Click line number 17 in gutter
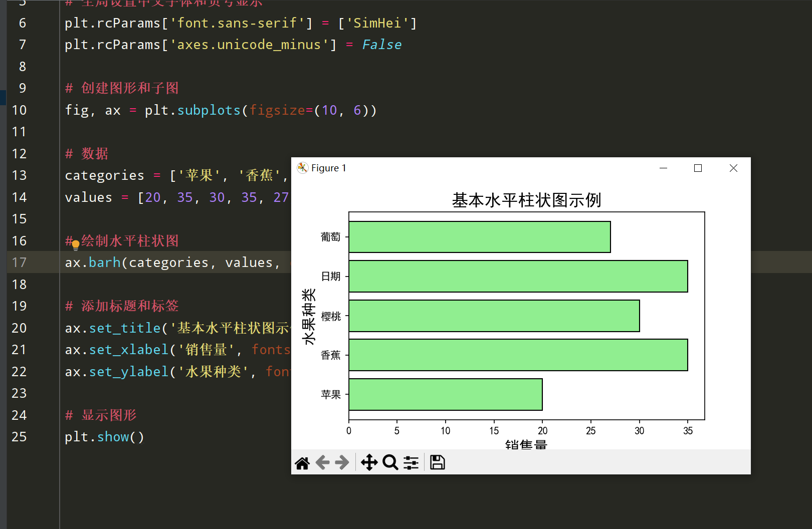The image size is (812, 529). 19,262
